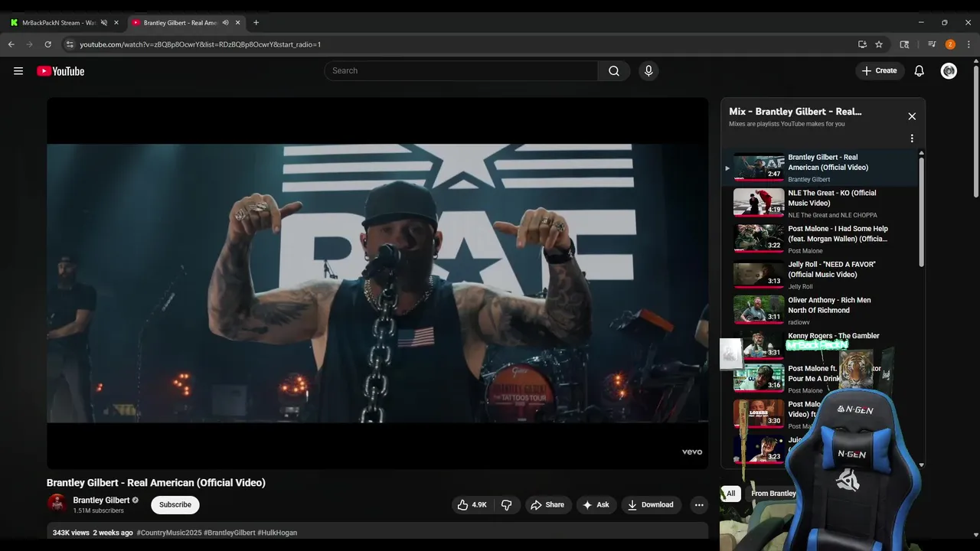Open the Brantley Gilbert channel avatar
The width and height of the screenshot is (980, 551).
(57, 504)
